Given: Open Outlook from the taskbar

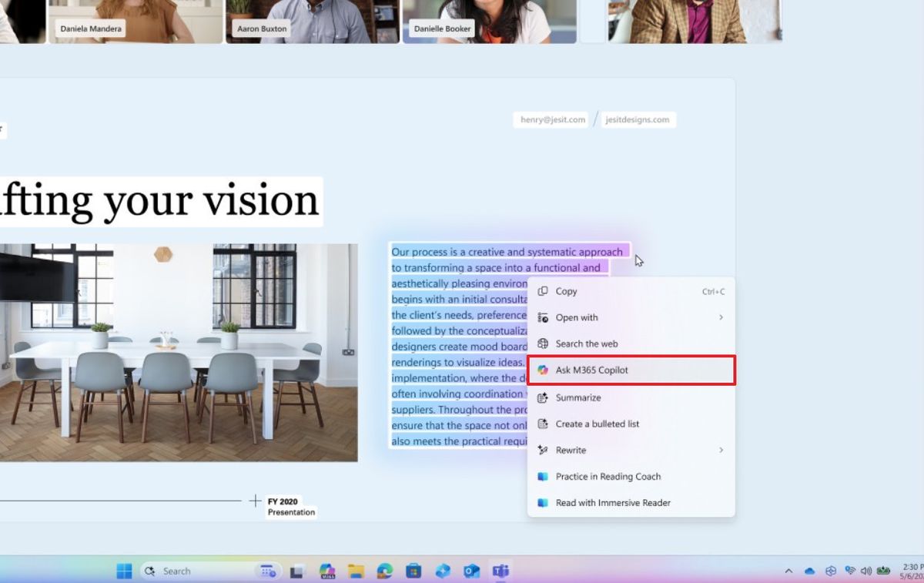Looking at the screenshot, I should click(x=470, y=571).
